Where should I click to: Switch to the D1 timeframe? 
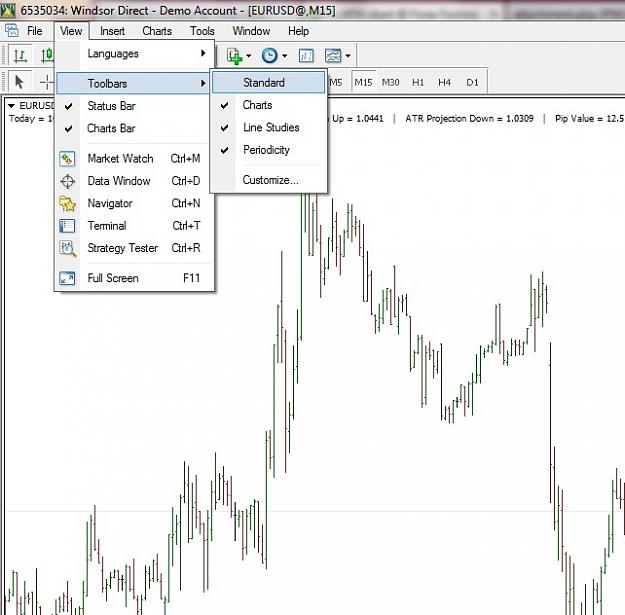(x=472, y=82)
